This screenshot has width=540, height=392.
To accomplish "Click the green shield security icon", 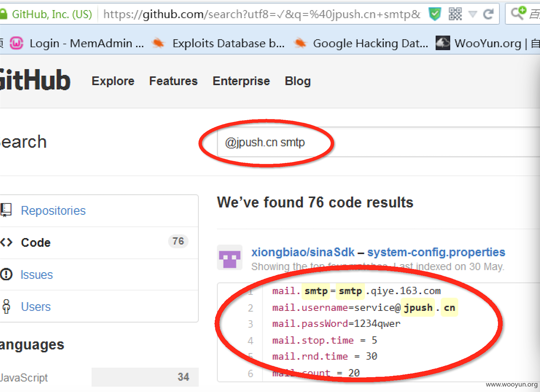I will pos(435,14).
